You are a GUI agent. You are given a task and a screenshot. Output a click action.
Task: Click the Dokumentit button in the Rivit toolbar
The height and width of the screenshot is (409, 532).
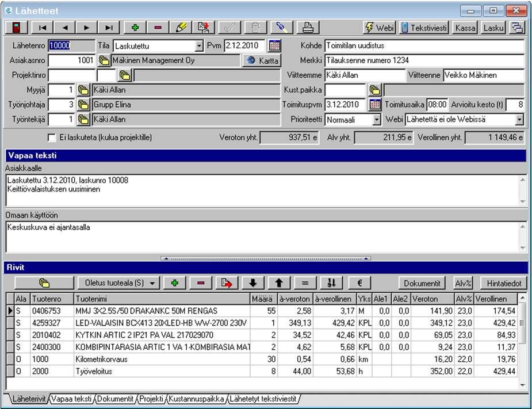coord(422,283)
